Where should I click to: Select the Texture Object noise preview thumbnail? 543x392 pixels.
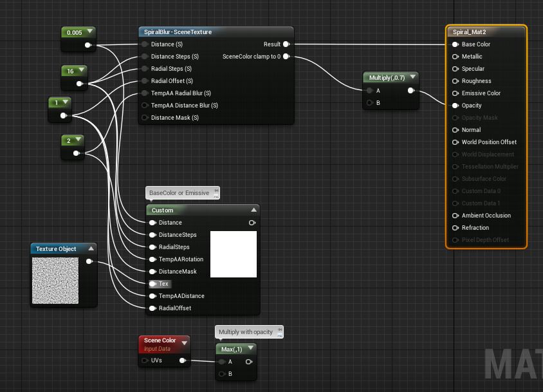[55, 281]
